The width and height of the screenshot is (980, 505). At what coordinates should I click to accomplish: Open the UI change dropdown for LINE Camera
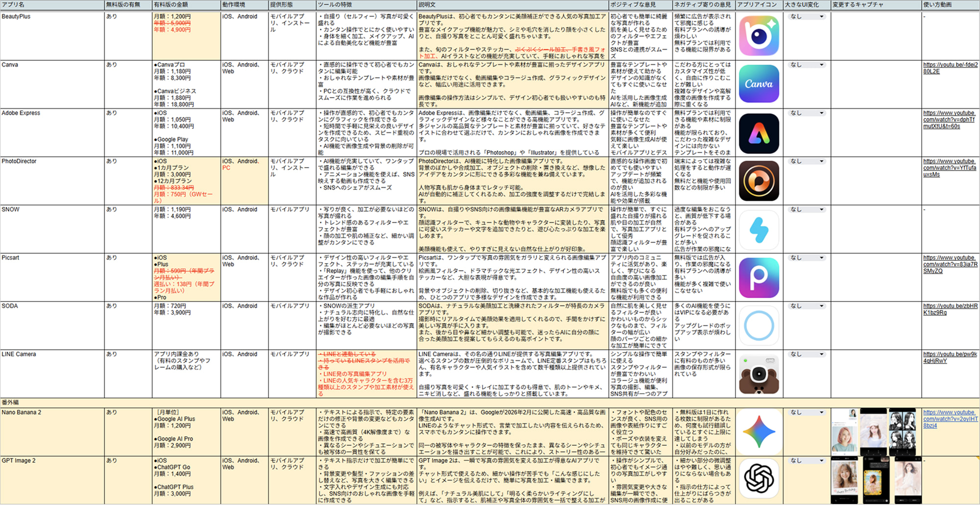pos(807,354)
